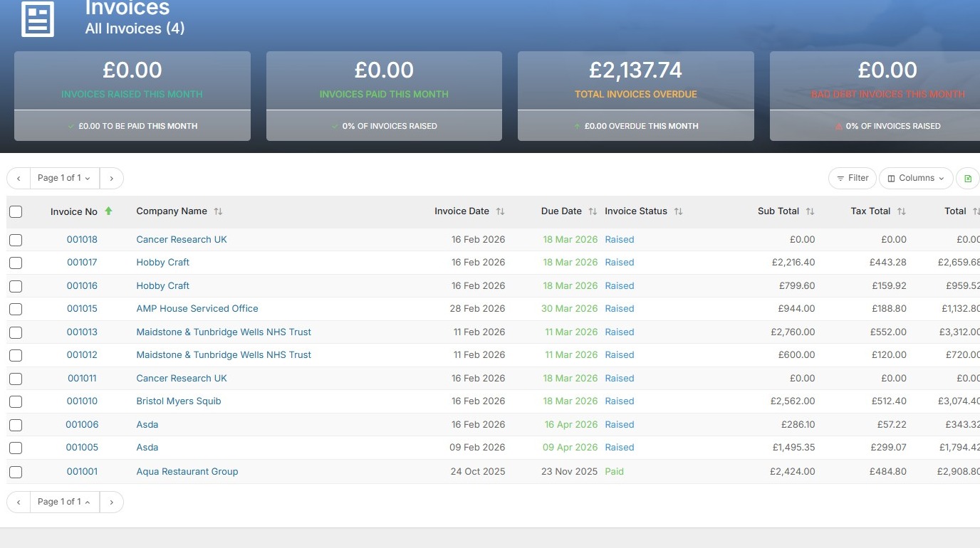980x548 pixels.
Task: Toggle the select-all checkbox in table header
Action: coord(16,211)
